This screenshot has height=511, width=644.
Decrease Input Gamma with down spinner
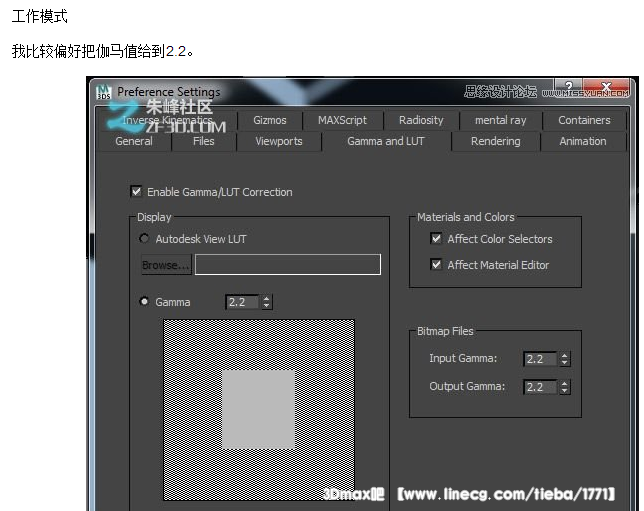pyautogui.click(x=565, y=363)
